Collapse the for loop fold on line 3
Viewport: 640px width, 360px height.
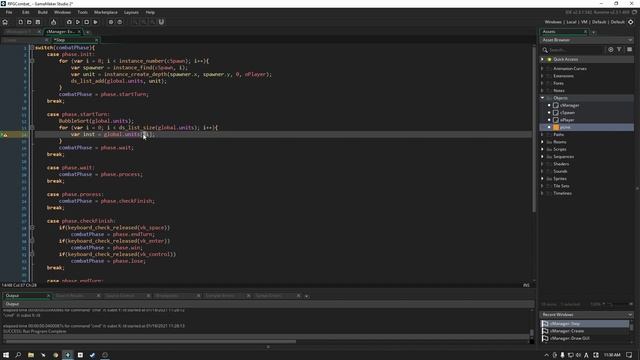32,61
